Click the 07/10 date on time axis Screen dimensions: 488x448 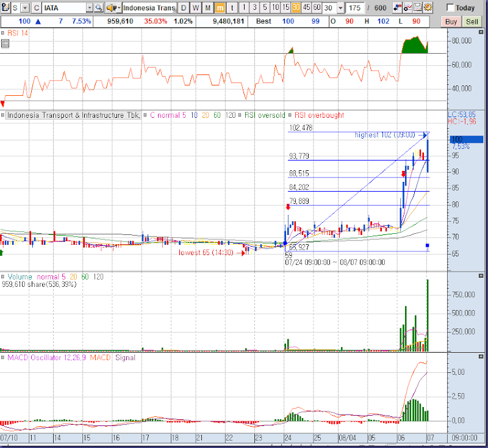coord(9,438)
